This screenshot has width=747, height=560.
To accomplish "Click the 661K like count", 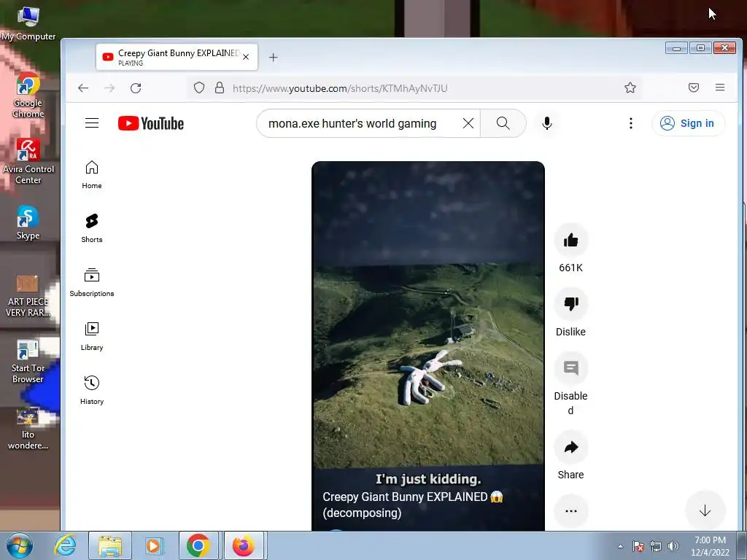I will 570,268.
